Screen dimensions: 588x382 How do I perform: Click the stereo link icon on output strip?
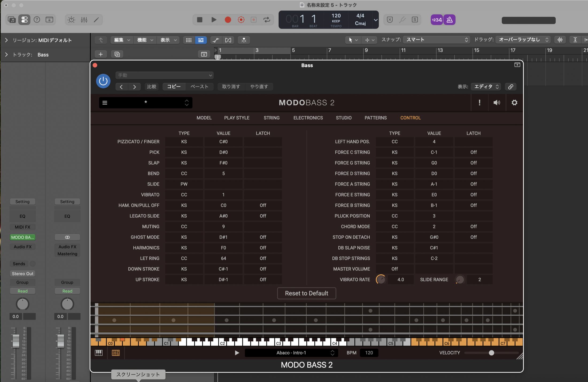(x=67, y=237)
